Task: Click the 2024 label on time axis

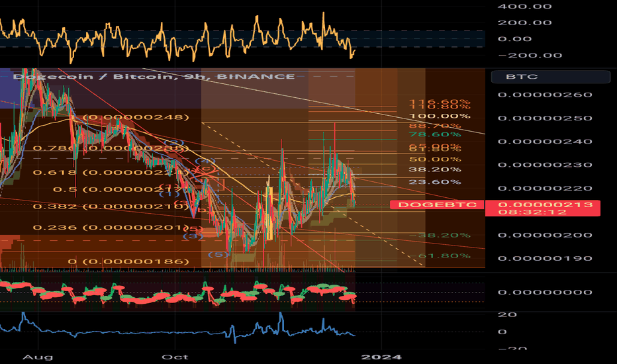Action: [381, 357]
